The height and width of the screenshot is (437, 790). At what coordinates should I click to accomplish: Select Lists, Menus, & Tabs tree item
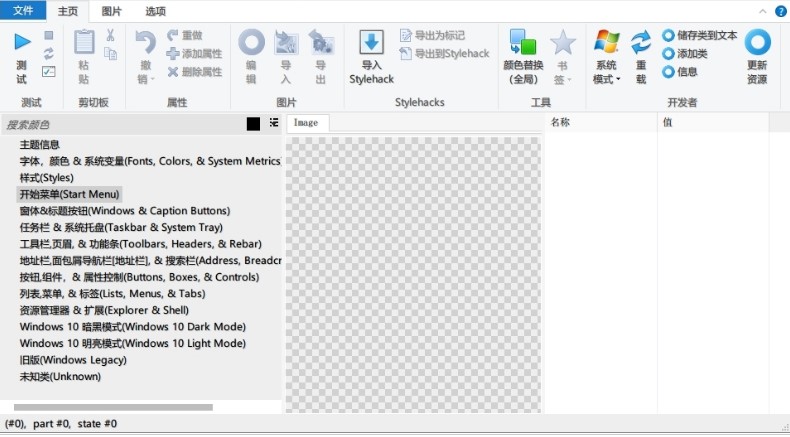click(x=113, y=294)
